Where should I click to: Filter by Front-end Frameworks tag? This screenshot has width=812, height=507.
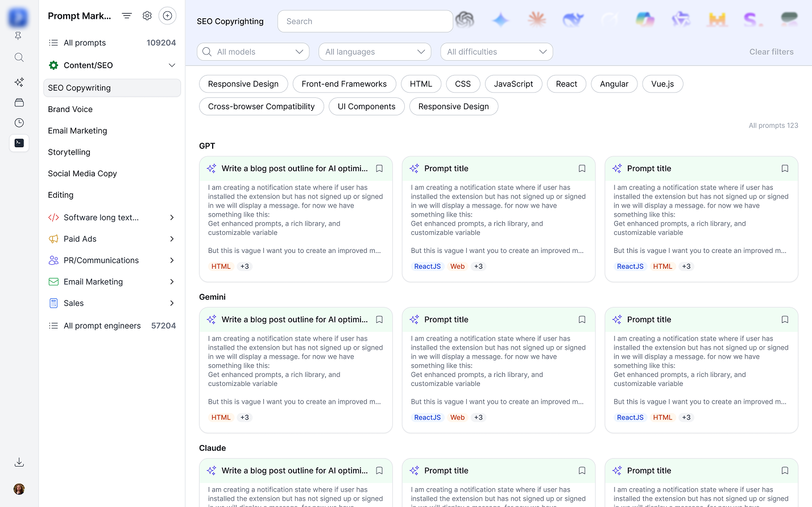click(x=344, y=84)
